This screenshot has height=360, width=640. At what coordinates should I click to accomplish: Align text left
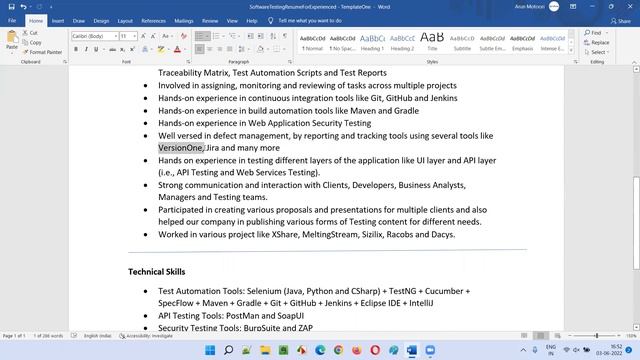[x=199, y=49]
